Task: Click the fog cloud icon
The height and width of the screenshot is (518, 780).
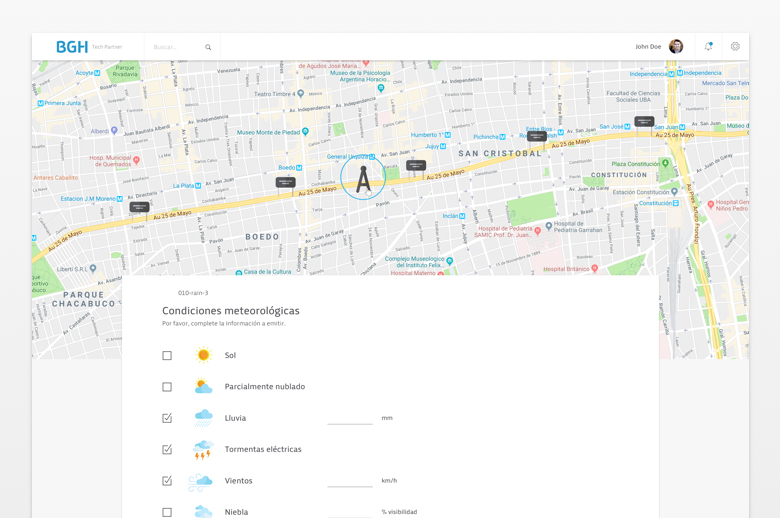Action: (203, 511)
